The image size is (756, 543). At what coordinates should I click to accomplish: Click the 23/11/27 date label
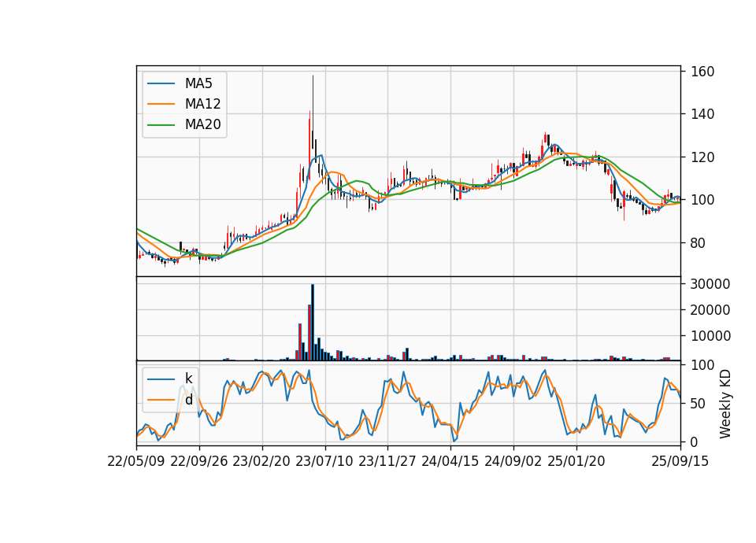pyautogui.click(x=387, y=461)
